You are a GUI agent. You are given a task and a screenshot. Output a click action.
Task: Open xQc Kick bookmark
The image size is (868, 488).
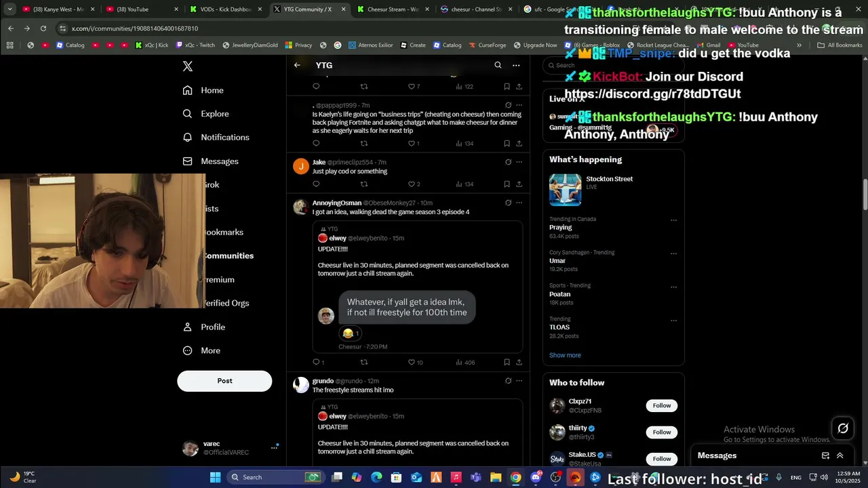pyautogui.click(x=152, y=45)
